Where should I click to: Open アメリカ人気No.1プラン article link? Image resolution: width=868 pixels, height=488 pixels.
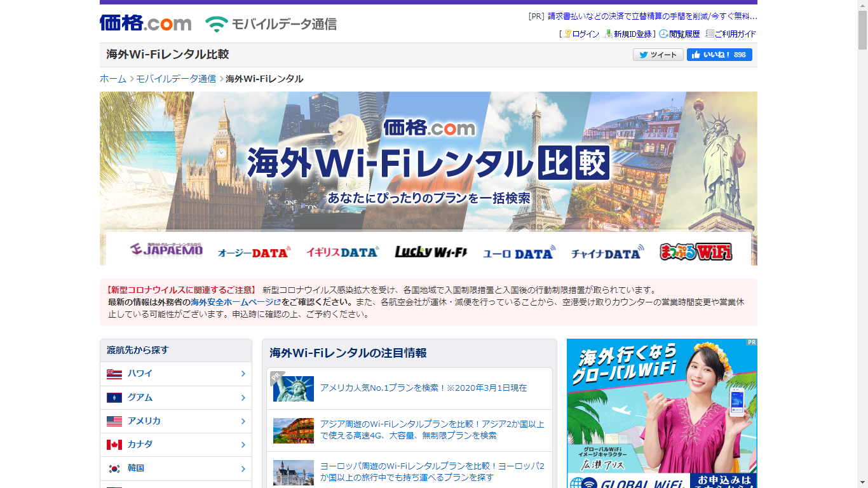tap(424, 388)
